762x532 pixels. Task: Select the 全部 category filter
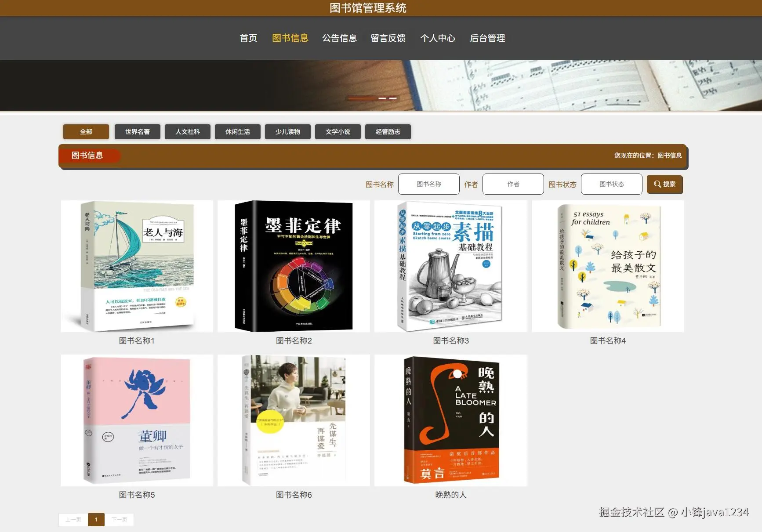click(x=86, y=132)
